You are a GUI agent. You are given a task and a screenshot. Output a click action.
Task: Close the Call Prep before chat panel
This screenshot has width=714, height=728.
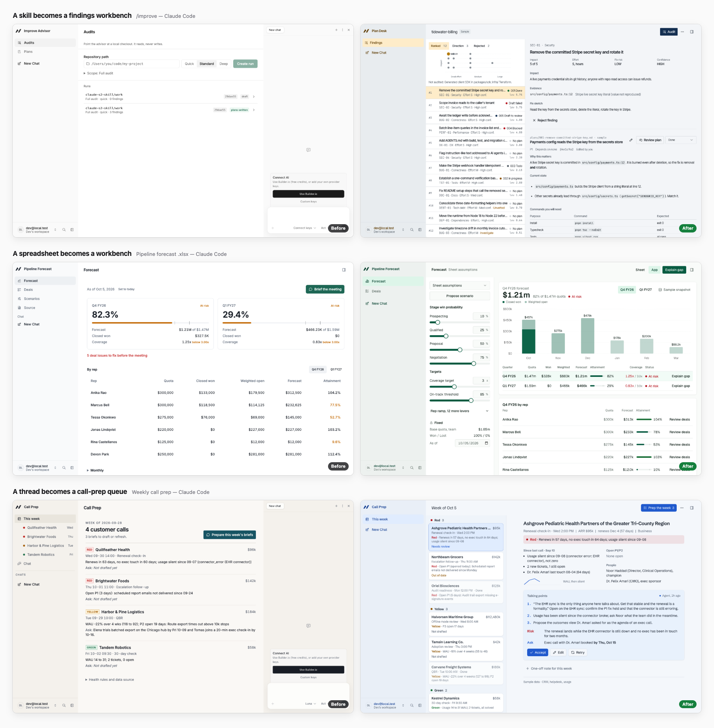[349, 506]
